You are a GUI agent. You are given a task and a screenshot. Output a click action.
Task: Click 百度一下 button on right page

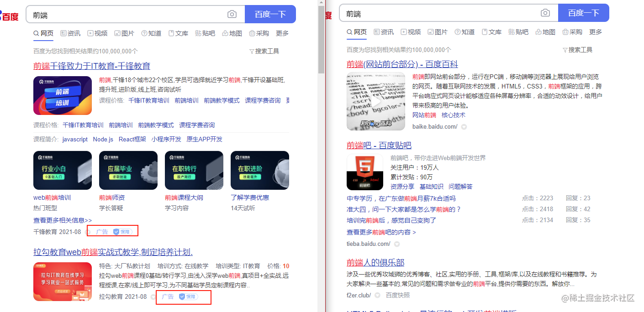[x=584, y=13]
